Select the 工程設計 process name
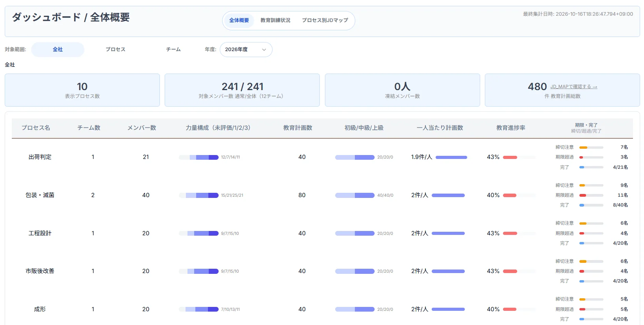 (40, 233)
